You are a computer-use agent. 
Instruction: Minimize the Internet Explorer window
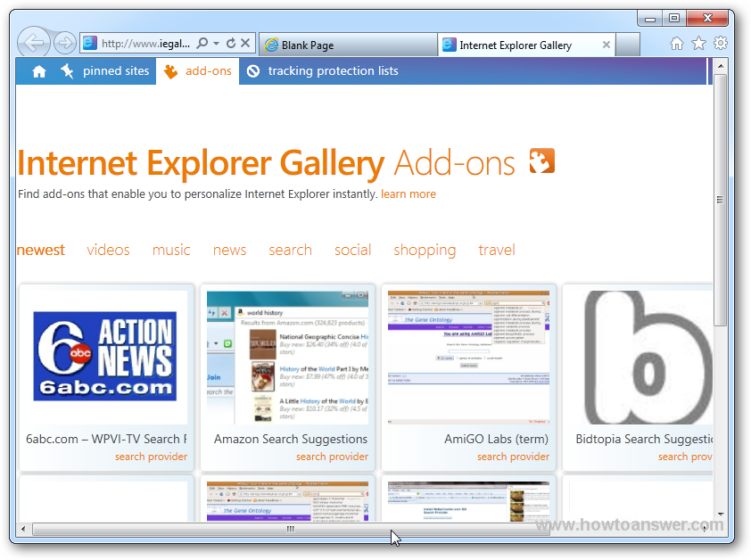[x=650, y=19]
